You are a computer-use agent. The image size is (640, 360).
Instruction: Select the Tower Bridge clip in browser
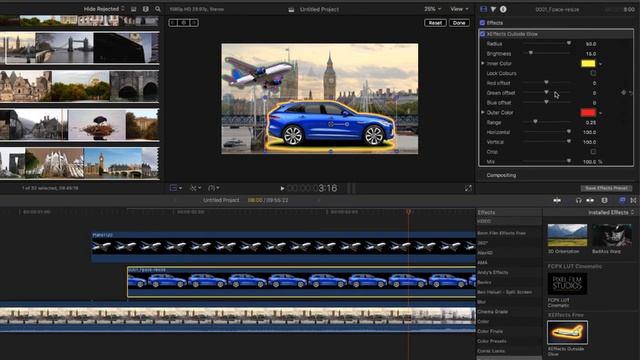pyautogui.click(x=64, y=48)
